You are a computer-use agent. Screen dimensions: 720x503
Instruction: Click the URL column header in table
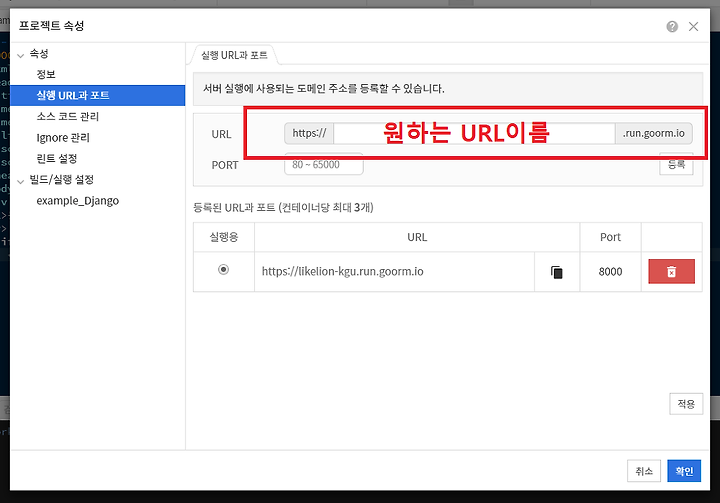[417, 237]
